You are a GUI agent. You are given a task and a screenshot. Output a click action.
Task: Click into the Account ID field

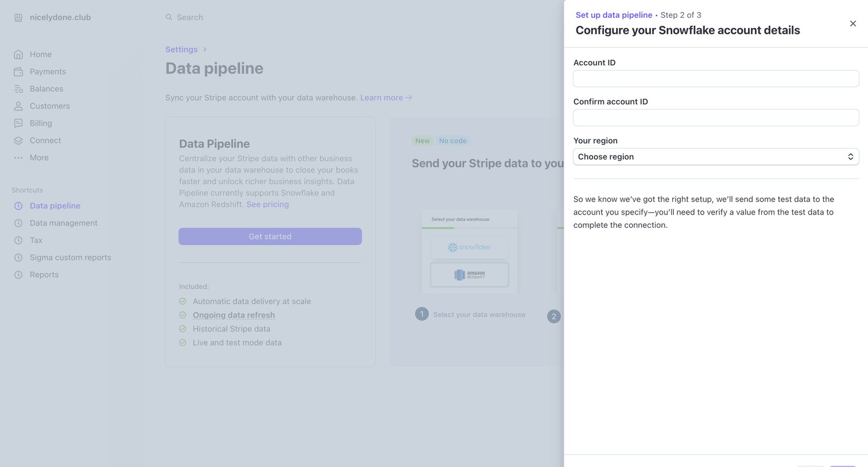click(716, 79)
